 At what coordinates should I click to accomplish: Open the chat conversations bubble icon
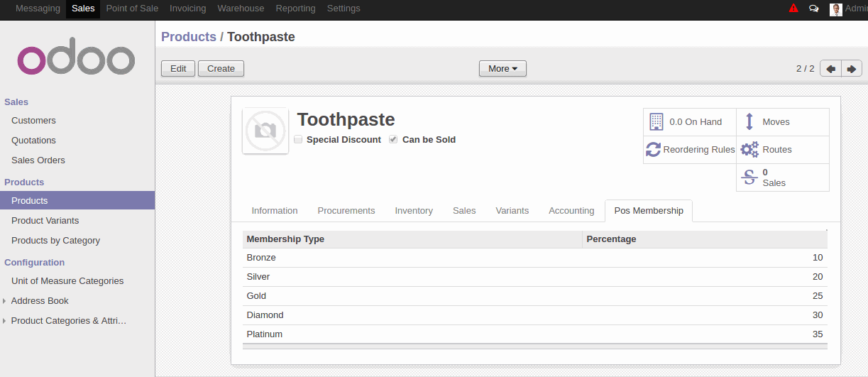coord(814,9)
